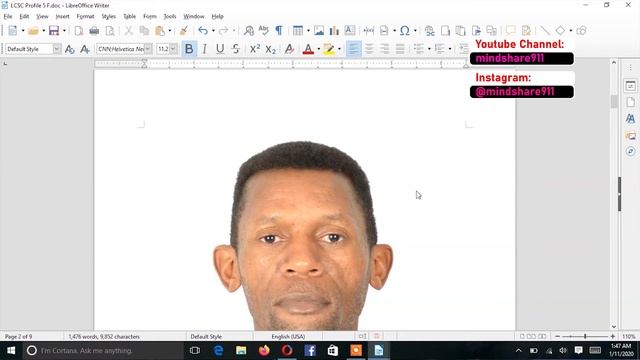This screenshot has width=640, height=360.
Task: Open the Format menu
Action: click(x=85, y=16)
